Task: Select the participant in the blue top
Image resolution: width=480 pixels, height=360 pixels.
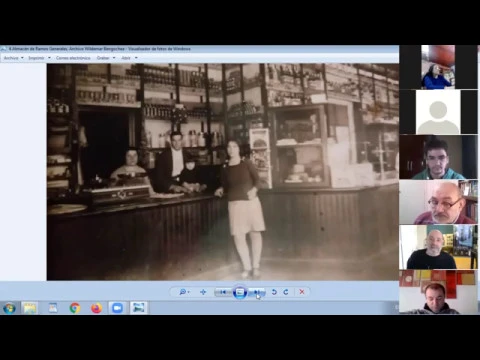Action: point(438,67)
